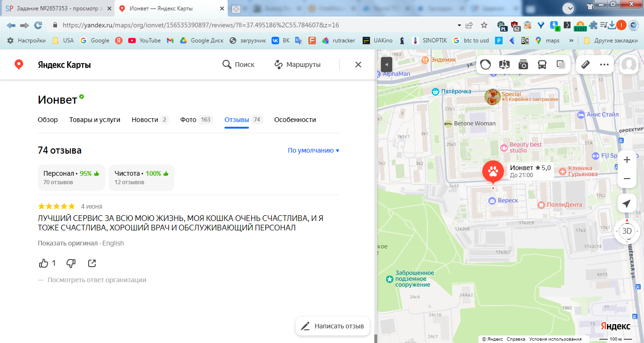Filter reviews by Персонал 95%

point(71,178)
